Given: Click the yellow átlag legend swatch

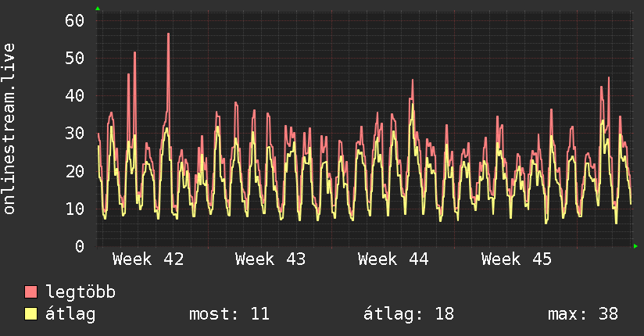Looking at the screenshot, I should click(x=31, y=314).
